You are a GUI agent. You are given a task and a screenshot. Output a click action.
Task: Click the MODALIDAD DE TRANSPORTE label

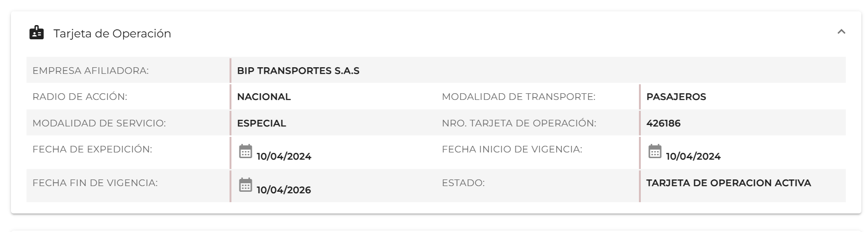tap(518, 97)
